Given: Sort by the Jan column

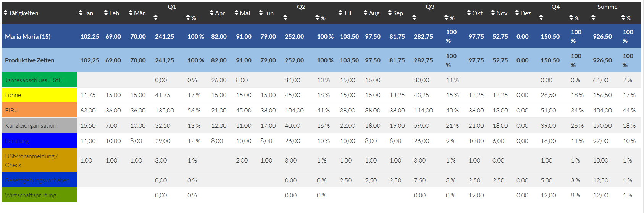Looking at the screenshot, I should (x=86, y=13).
